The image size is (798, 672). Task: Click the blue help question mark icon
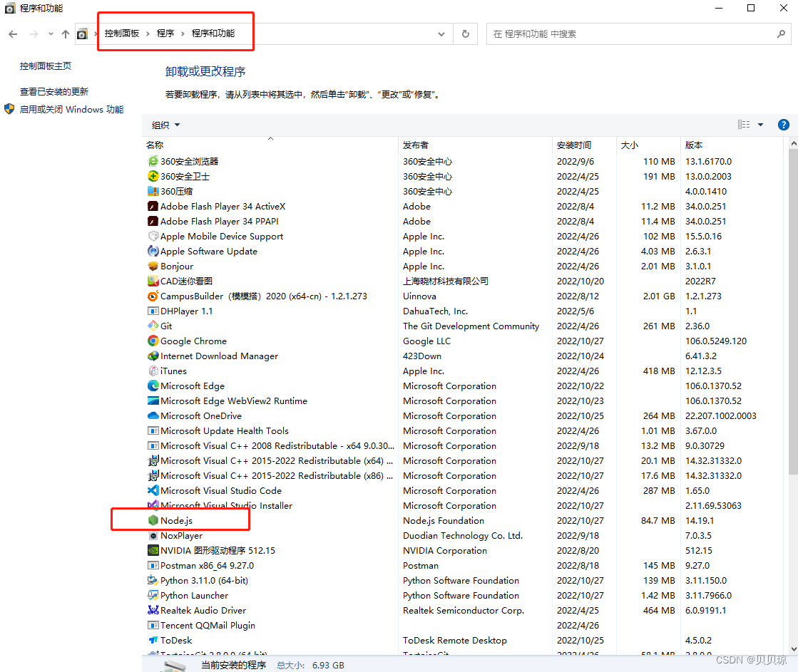point(783,125)
